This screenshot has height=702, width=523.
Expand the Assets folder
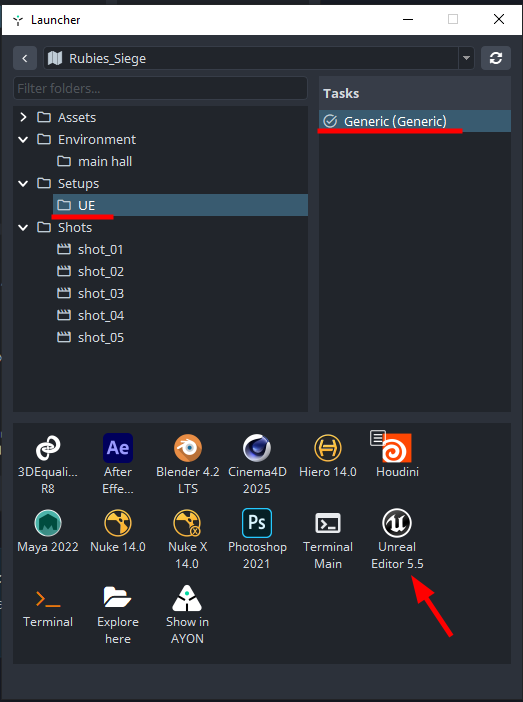click(24, 117)
